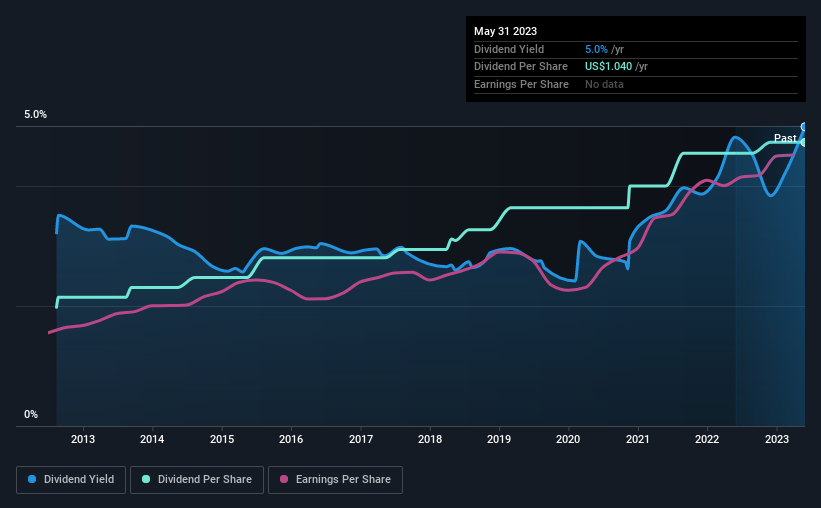Click the blue Dividend Yield endpoint marker

804,127
